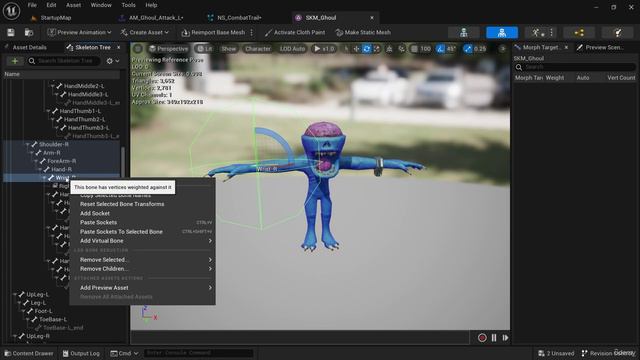
Task: Open the viewport hamburger options menu
Action: click(x=138, y=49)
